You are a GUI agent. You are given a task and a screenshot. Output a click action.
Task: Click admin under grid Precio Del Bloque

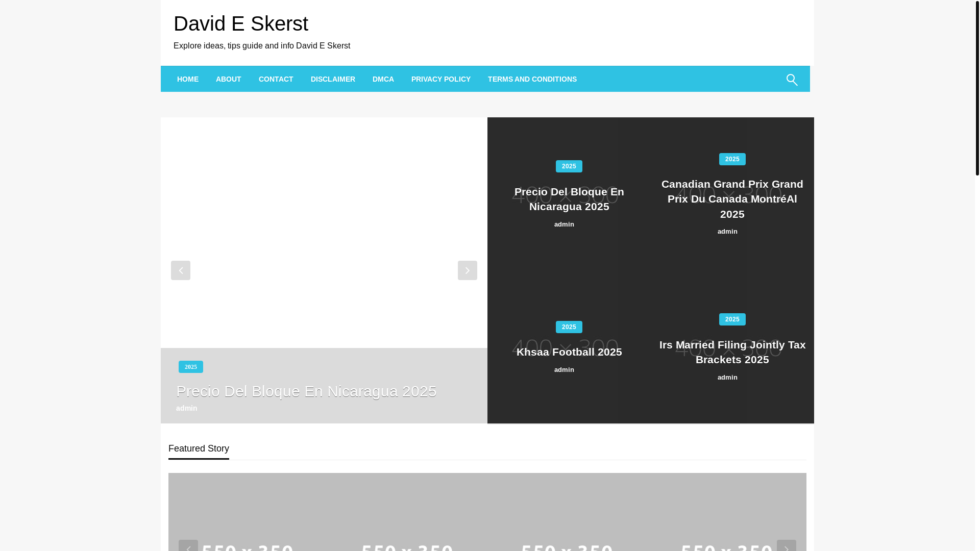click(x=564, y=224)
